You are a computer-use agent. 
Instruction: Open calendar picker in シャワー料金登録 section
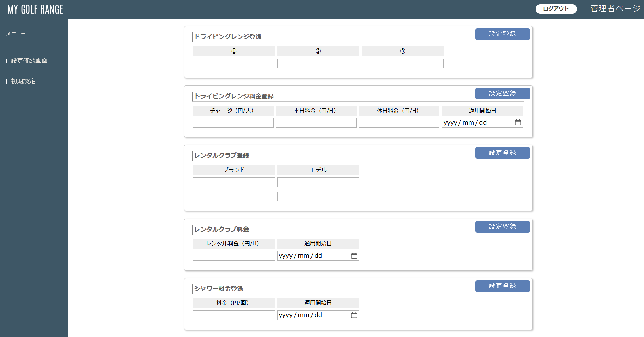[x=354, y=315]
